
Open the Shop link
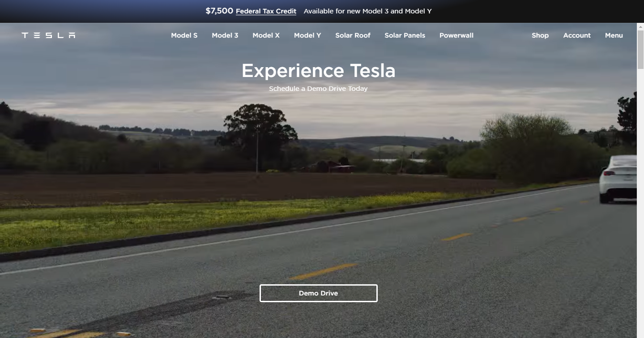(x=540, y=35)
